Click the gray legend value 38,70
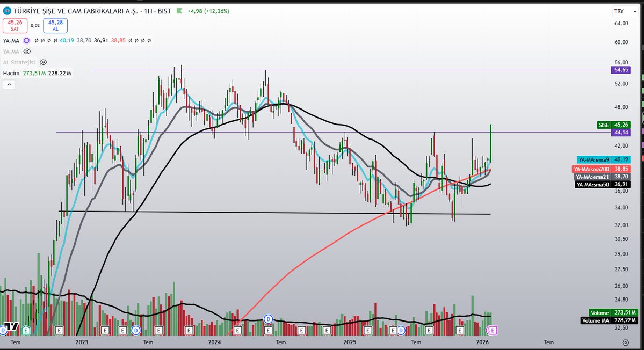 point(84,41)
